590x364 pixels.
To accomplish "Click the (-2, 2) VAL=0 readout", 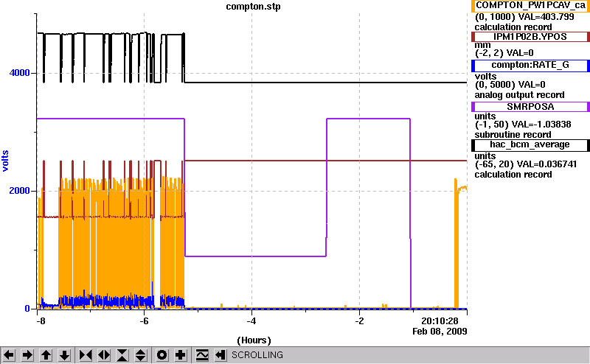I will click(x=504, y=53).
